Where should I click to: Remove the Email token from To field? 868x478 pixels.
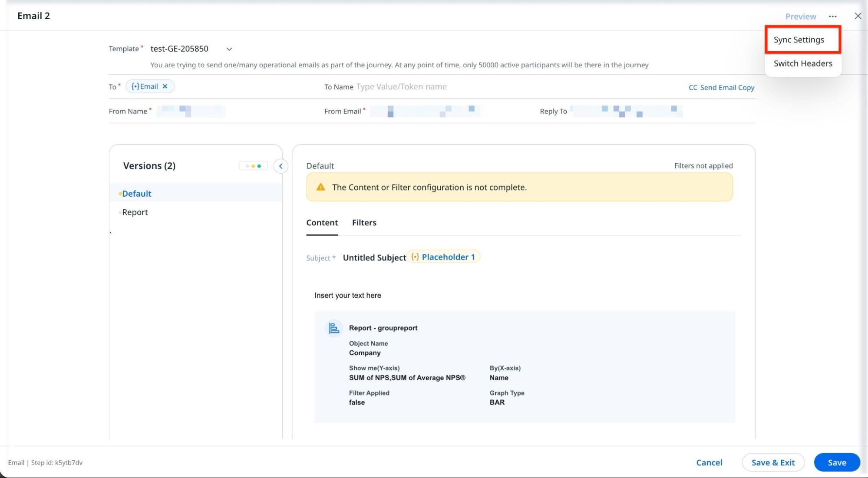[x=165, y=86]
